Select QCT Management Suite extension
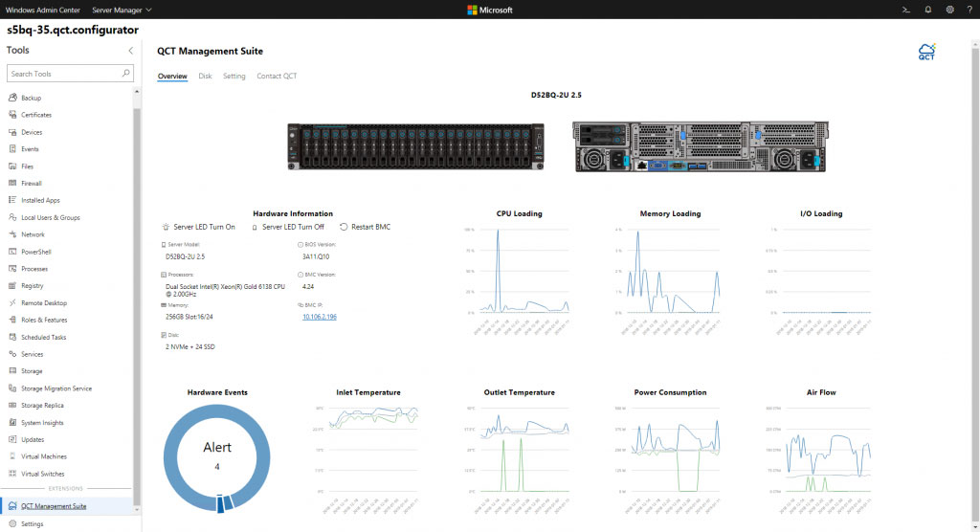 (66, 506)
